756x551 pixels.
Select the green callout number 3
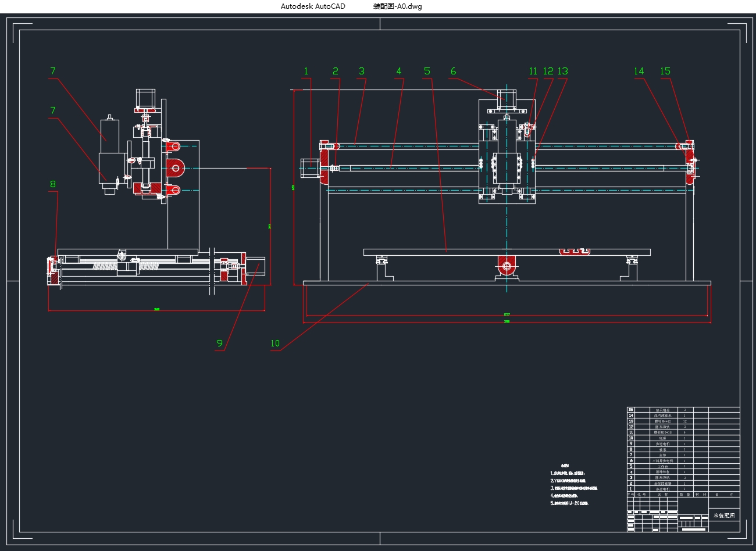362,71
